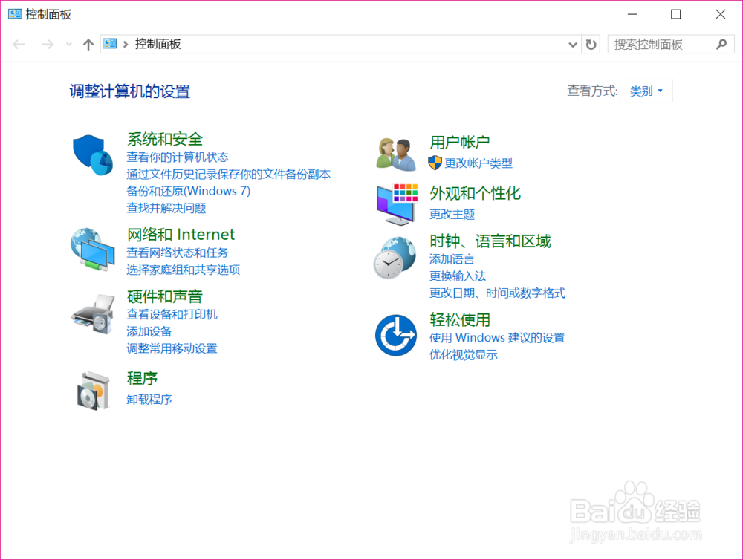Go up one level with up arrow
Viewport: 743px width, 560px height.
pos(88,45)
